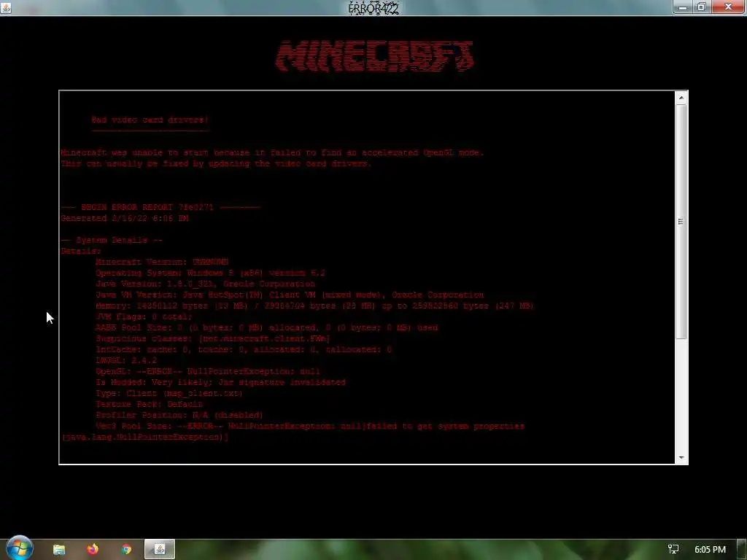Click the 'JVM Flags: 0 total' line
Screen dimensions: 747x560
(144, 316)
